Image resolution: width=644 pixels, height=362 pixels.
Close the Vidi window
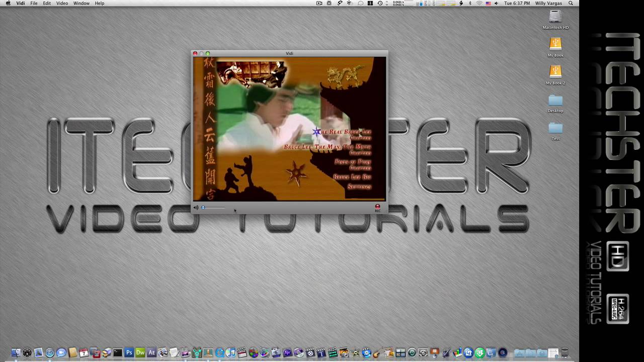[195, 53]
